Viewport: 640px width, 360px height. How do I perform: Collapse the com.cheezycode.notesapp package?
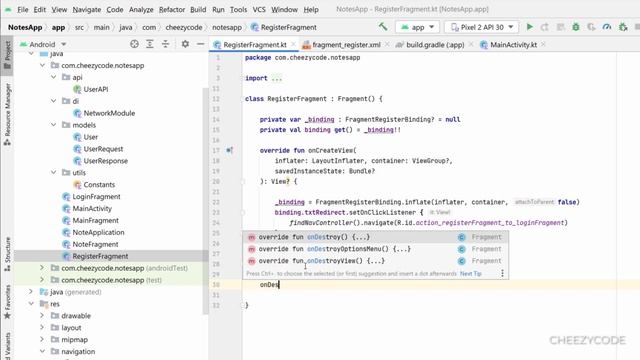click(42, 65)
